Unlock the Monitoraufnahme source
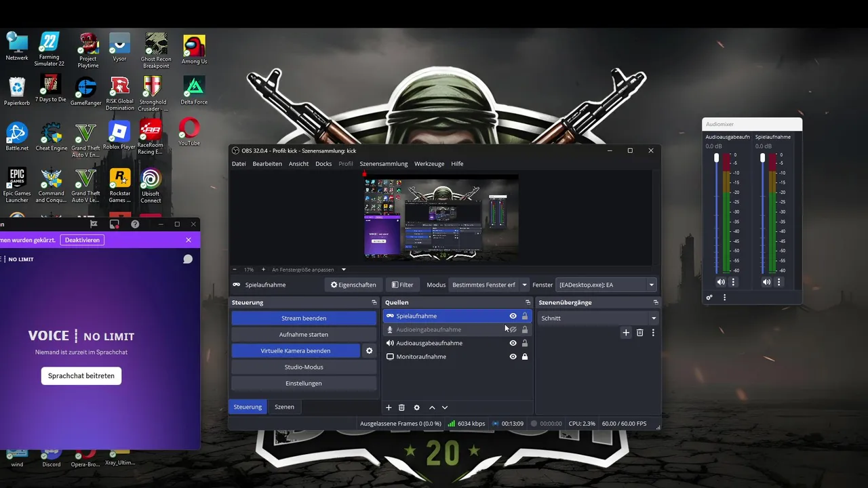The height and width of the screenshot is (488, 868). pos(524,357)
